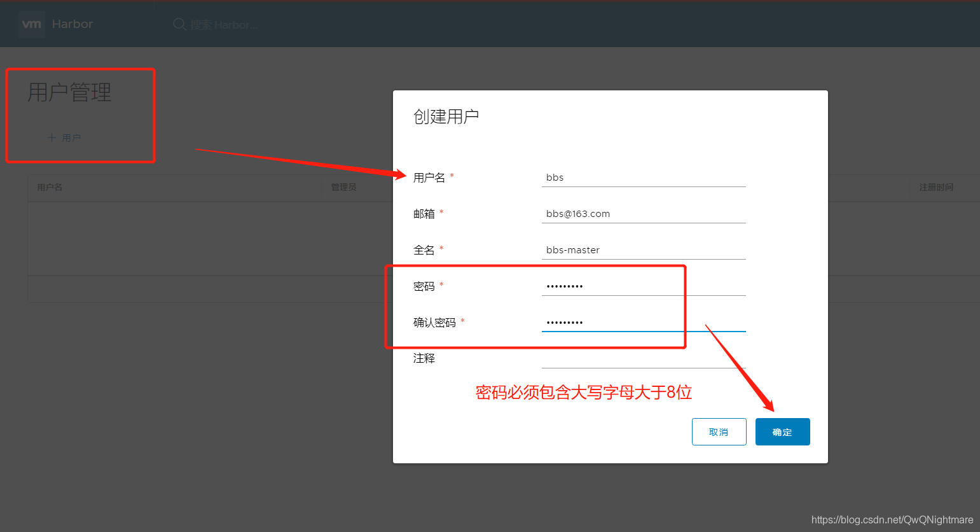Click the add user button
980x532 pixels.
[x=64, y=137]
